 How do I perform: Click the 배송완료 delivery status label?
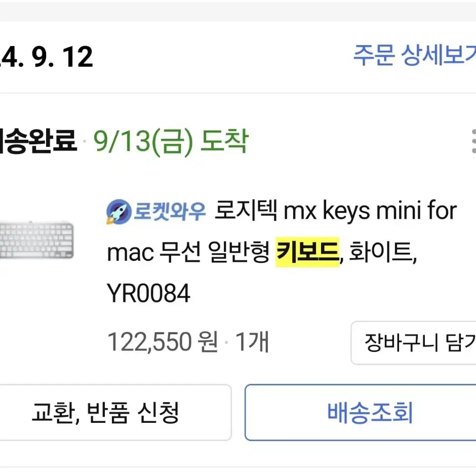pos(37,141)
